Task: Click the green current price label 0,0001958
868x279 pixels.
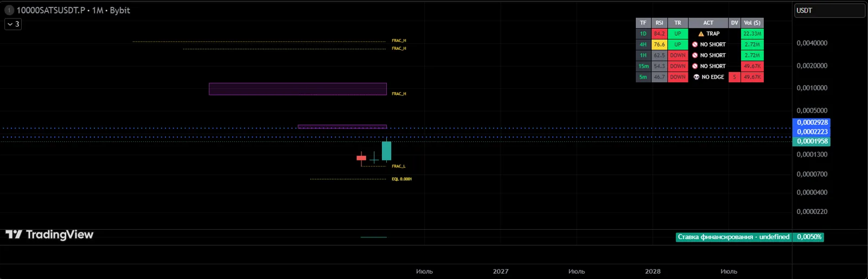Action: pyautogui.click(x=812, y=141)
